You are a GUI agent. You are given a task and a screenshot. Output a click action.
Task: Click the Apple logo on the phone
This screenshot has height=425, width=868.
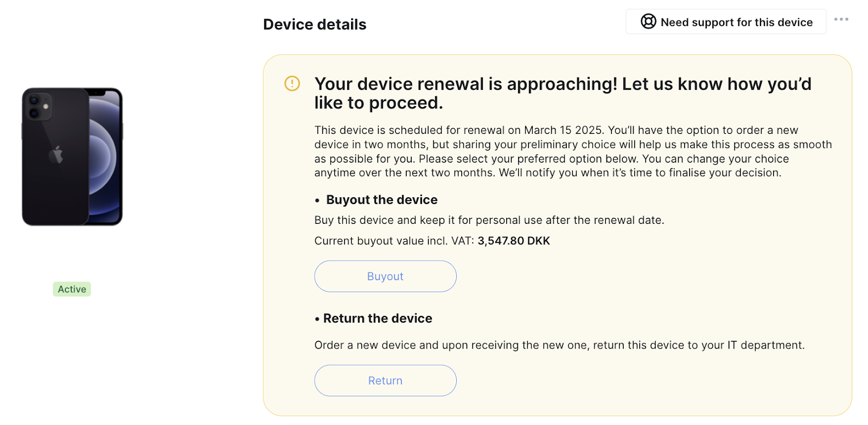[56, 154]
